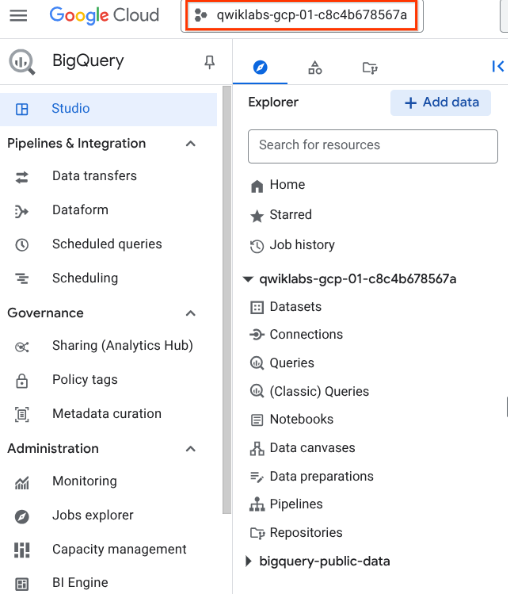Expand the bigquery-public-data node

[x=248, y=561]
